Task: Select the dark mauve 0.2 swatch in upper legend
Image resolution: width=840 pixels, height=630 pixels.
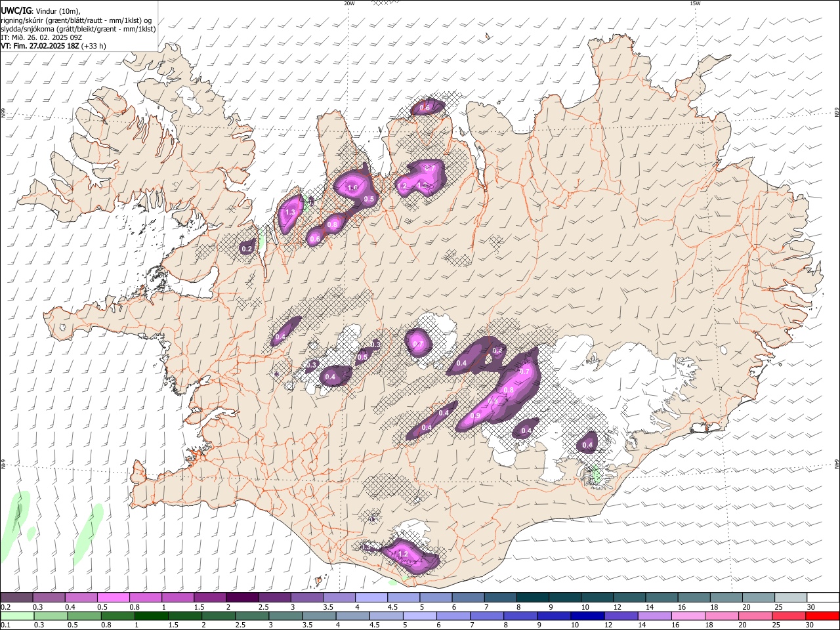Action: (x=16, y=598)
